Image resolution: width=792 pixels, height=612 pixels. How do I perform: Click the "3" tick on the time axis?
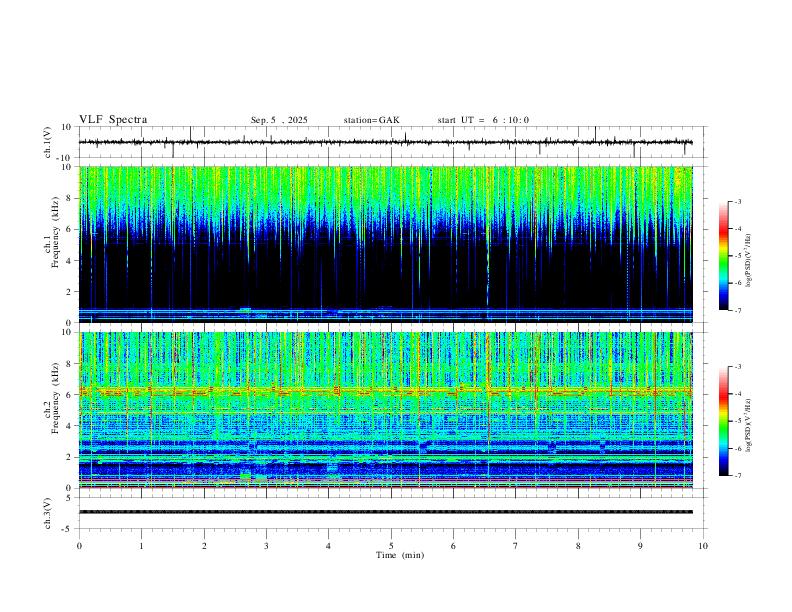(266, 546)
